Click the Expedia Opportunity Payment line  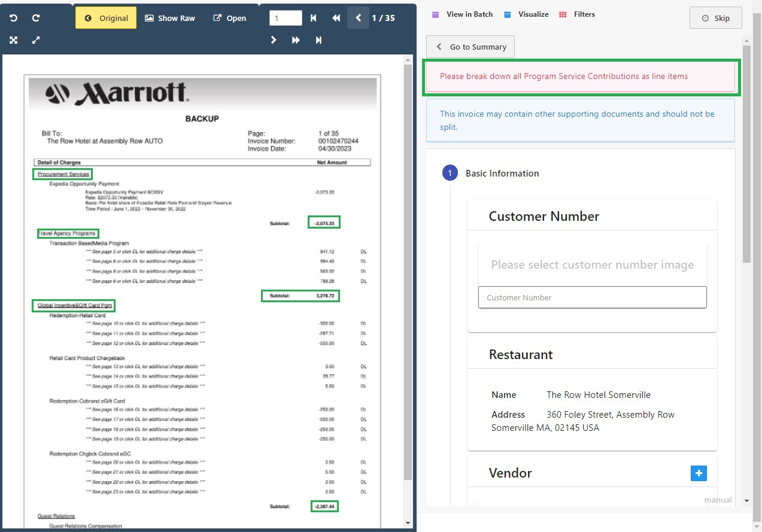point(84,184)
